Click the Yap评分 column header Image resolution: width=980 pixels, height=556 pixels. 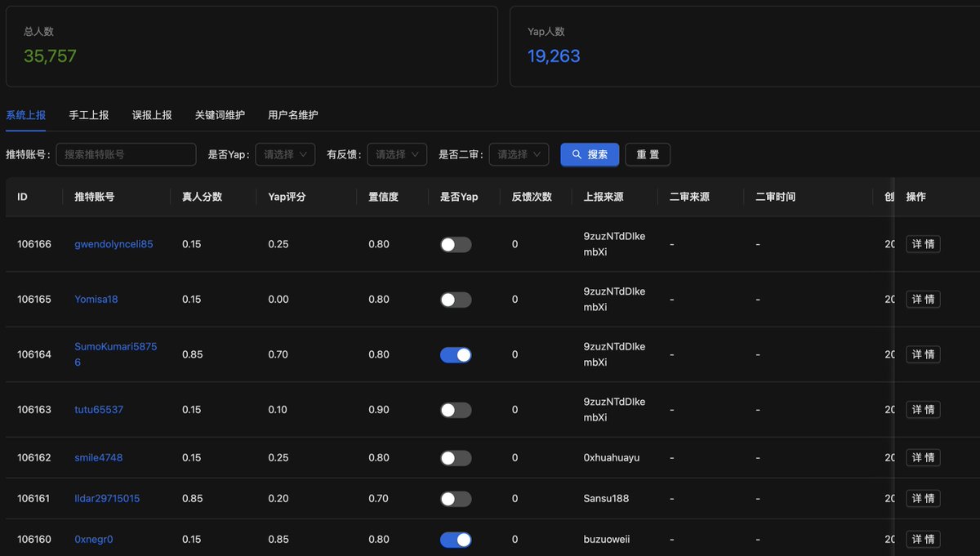click(x=287, y=197)
